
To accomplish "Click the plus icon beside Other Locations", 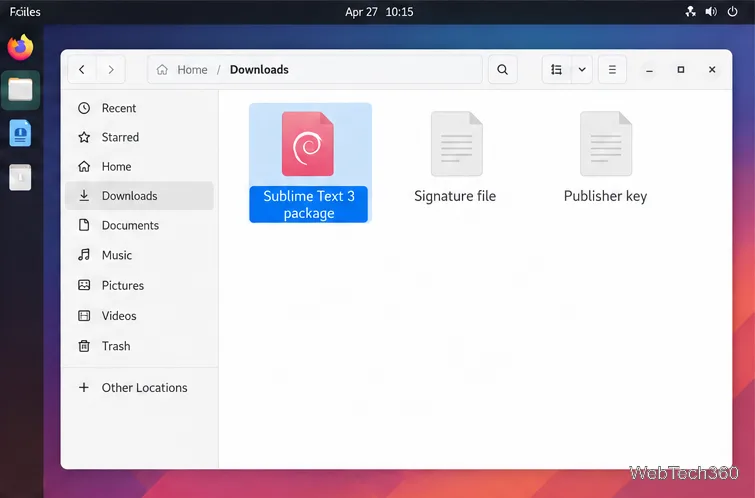I will pyautogui.click(x=84, y=387).
